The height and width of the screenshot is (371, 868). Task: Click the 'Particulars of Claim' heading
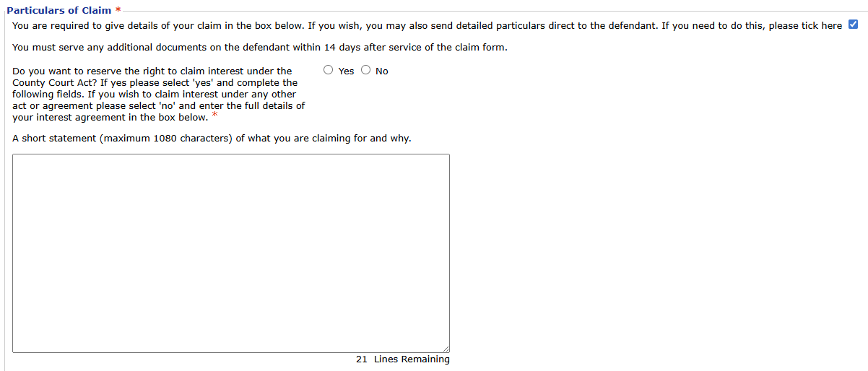click(x=58, y=10)
